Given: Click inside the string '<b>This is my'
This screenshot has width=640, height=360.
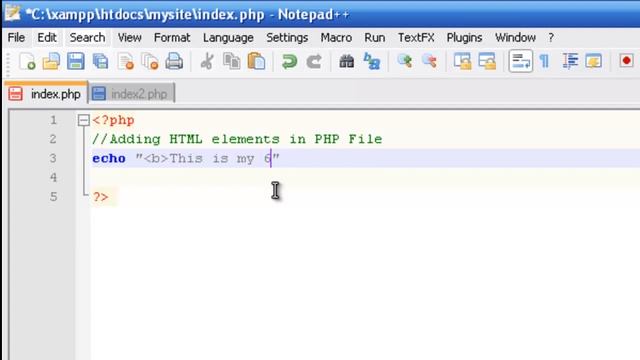Looking at the screenshot, I should [x=199, y=158].
